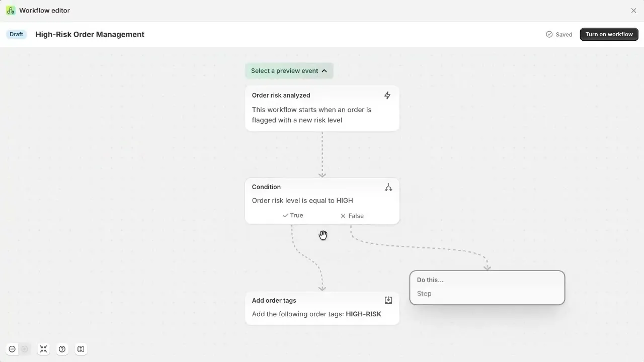Expand the Select a preview event dropdown
Image resolution: width=644 pixels, height=362 pixels.
(289, 71)
